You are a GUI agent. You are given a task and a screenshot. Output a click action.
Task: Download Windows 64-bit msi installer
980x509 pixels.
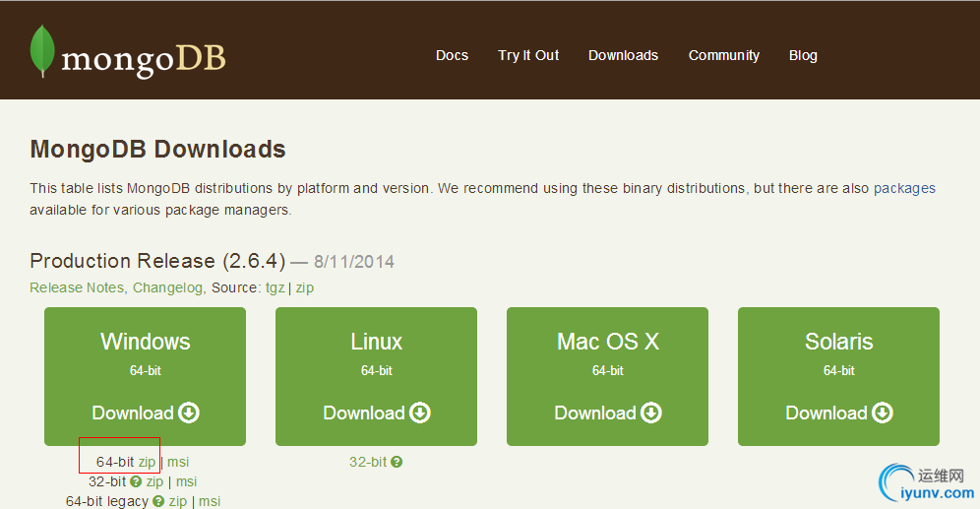[x=178, y=462]
